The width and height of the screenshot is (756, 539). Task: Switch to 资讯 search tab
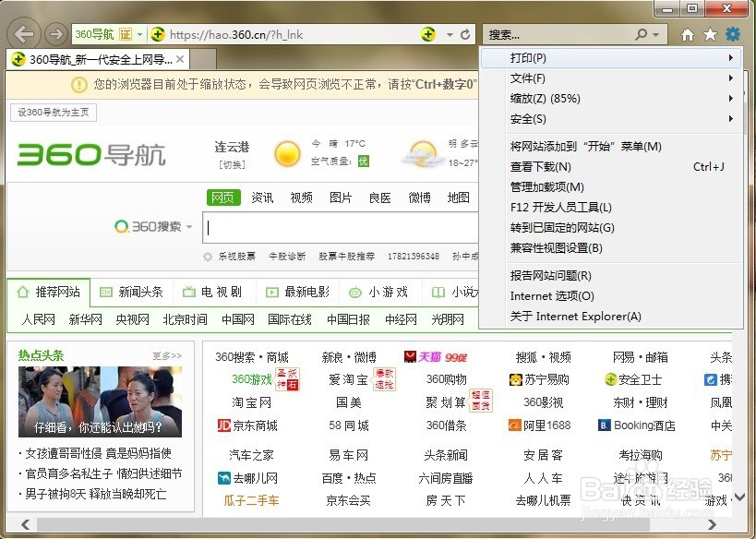click(x=262, y=198)
